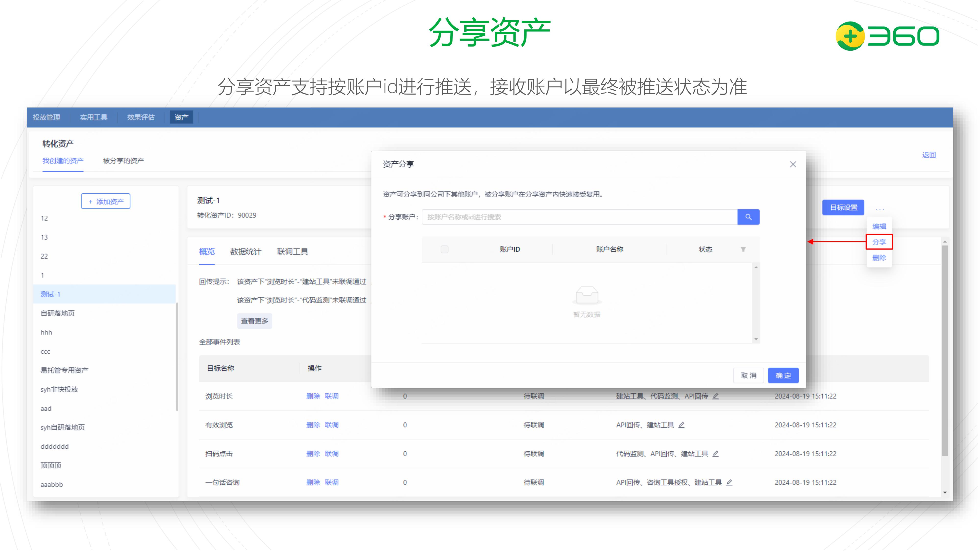Select asset 22 in the list
This screenshot has width=980, height=551.
[105, 256]
